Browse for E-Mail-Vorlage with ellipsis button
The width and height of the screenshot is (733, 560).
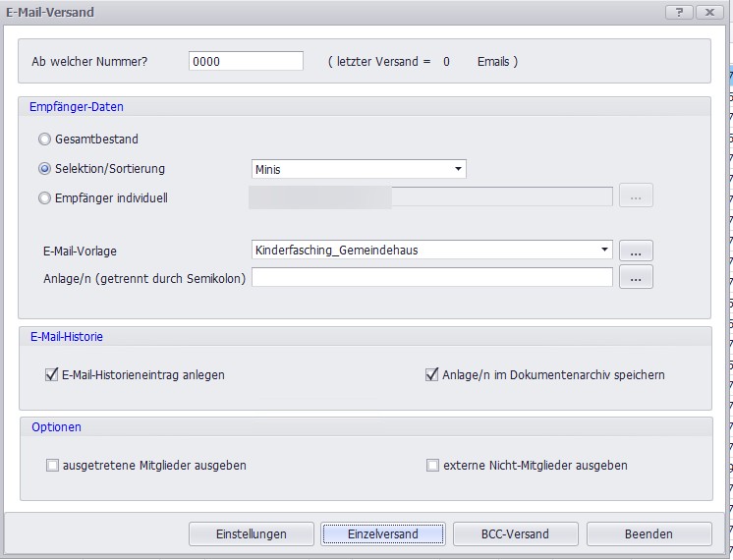636,251
